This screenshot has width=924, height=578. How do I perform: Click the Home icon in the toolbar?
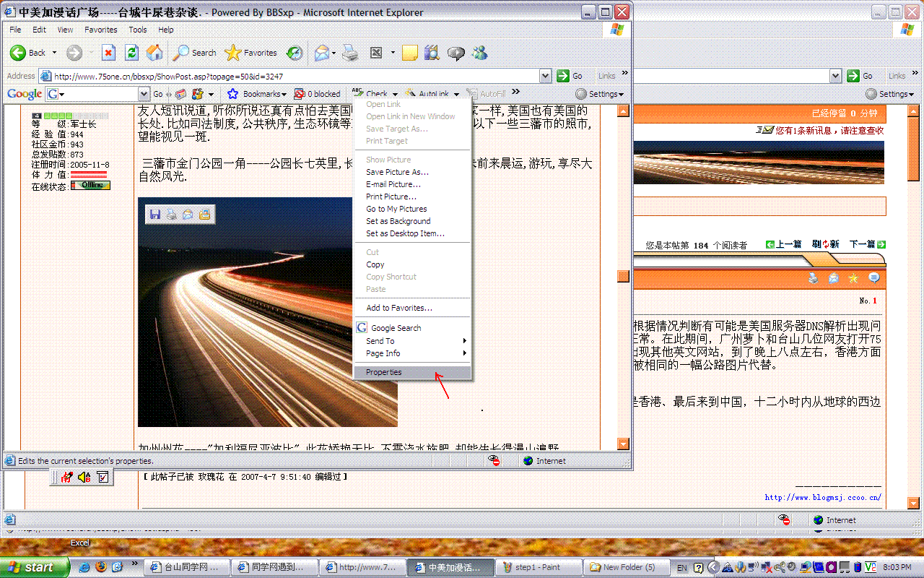[x=154, y=53]
